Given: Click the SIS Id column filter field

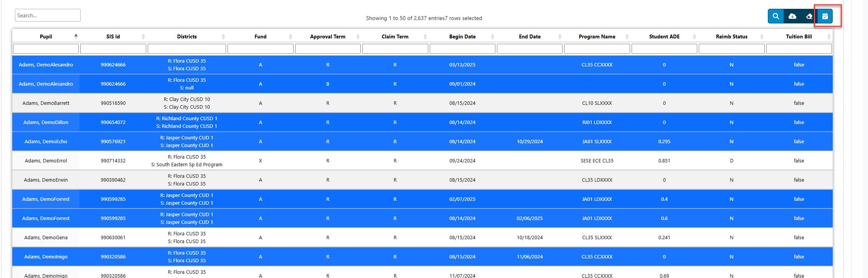Looking at the screenshot, I should pos(113,49).
